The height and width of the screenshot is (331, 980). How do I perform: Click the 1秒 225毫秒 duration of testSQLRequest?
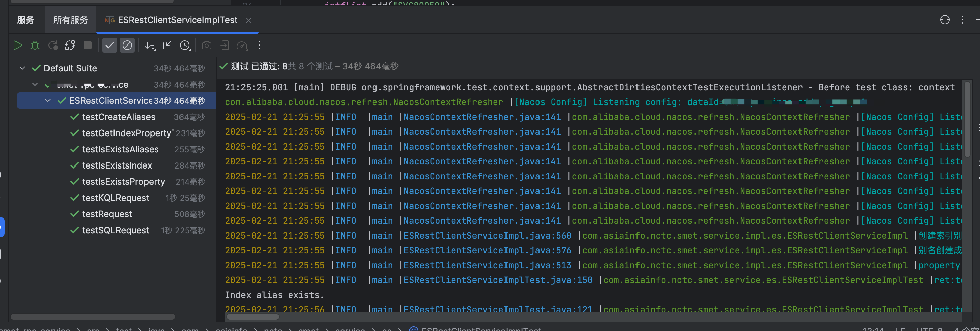[183, 230]
